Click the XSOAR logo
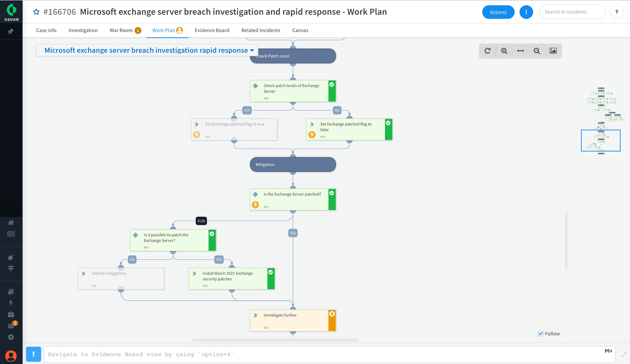The width and height of the screenshot is (630, 364). (11, 12)
